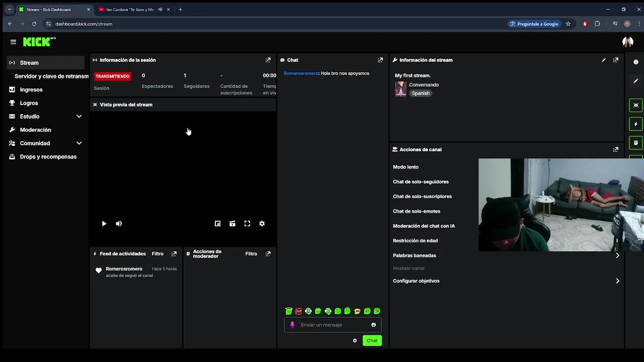Open Configurar objetivos arrow
The image size is (644, 362).
point(617,281)
